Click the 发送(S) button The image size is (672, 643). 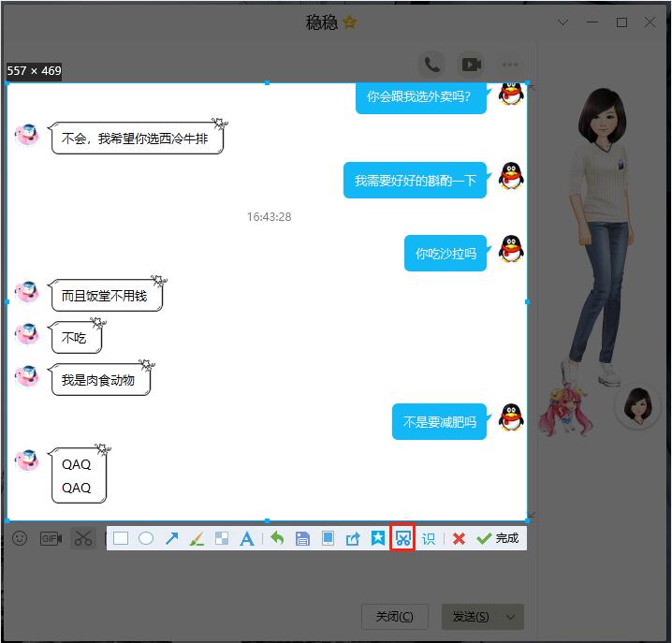pyautogui.click(x=471, y=617)
